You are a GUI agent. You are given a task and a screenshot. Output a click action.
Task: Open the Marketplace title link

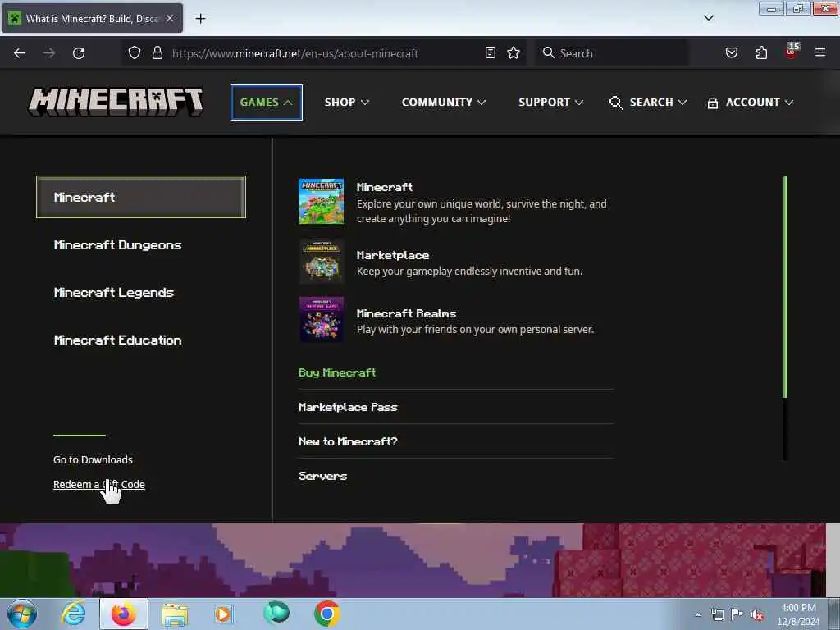393,255
